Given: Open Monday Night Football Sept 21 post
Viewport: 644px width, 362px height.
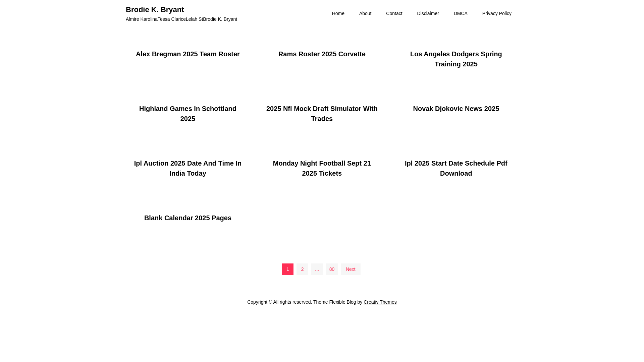Looking at the screenshot, I should pyautogui.click(x=322, y=168).
